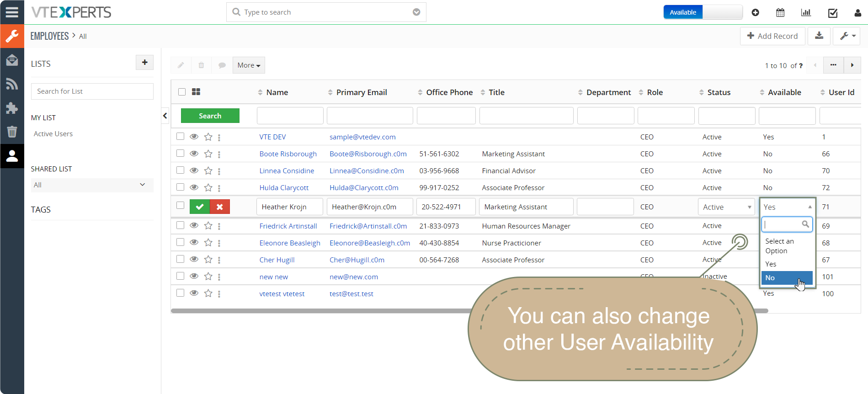Open the Active Users list
The height and width of the screenshot is (394, 868).
[x=53, y=134]
